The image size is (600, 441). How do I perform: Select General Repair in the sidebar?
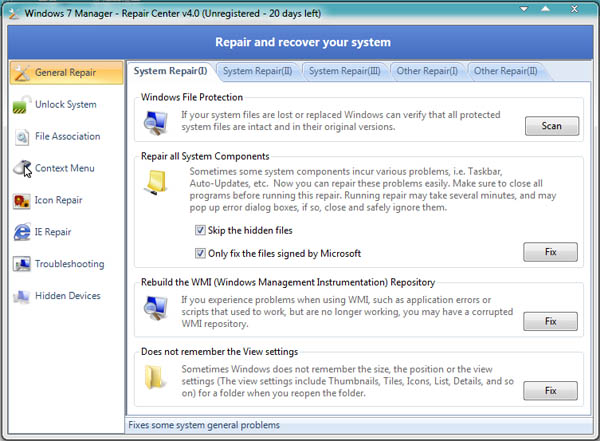(x=67, y=73)
